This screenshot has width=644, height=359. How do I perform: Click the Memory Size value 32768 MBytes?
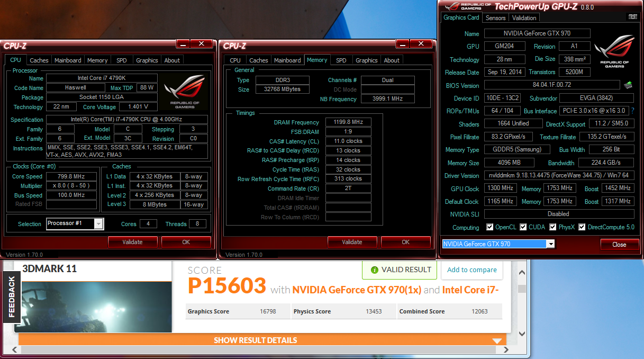(284, 89)
